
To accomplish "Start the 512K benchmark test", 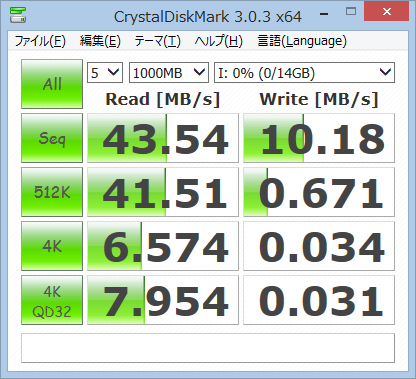I will 52,192.
